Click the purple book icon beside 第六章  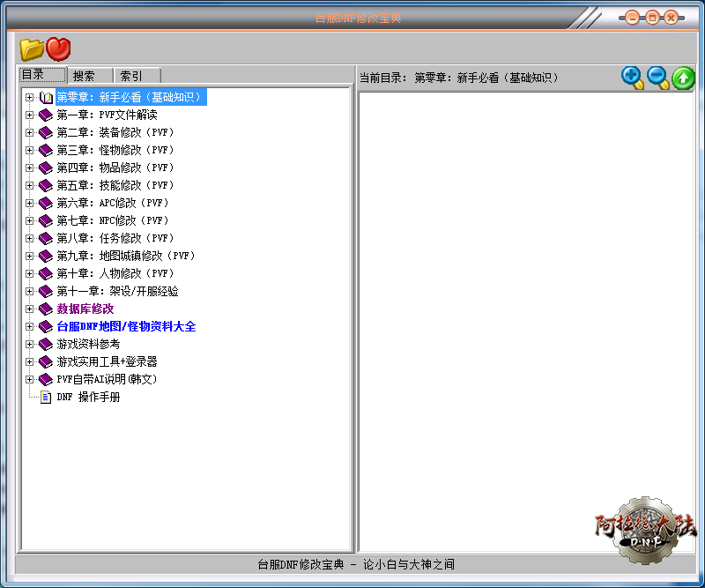pos(46,204)
